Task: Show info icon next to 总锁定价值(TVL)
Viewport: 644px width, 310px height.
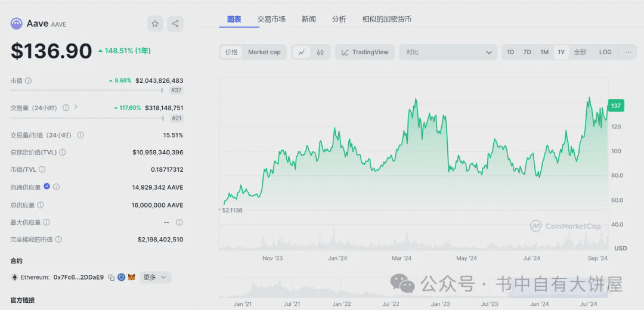Action: pos(63,153)
